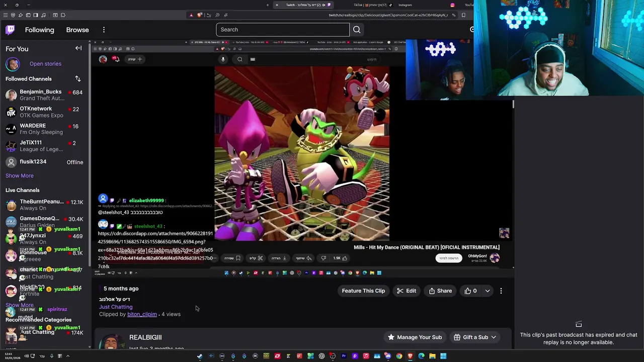Go to the Twitch home logo
Screen dimensions: 644x362
tap(10, 30)
